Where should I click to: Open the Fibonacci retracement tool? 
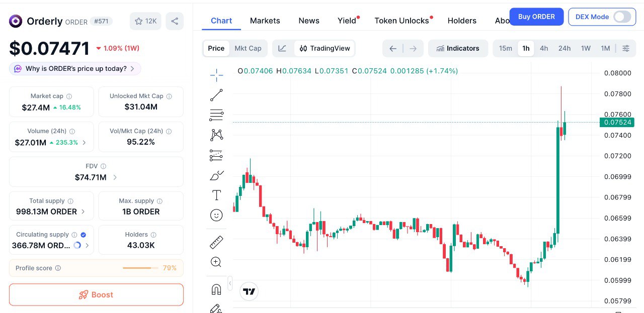pyautogui.click(x=216, y=115)
